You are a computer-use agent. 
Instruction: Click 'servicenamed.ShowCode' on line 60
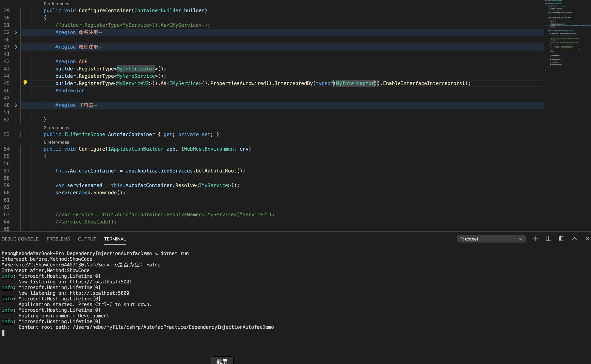pos(86,193)
